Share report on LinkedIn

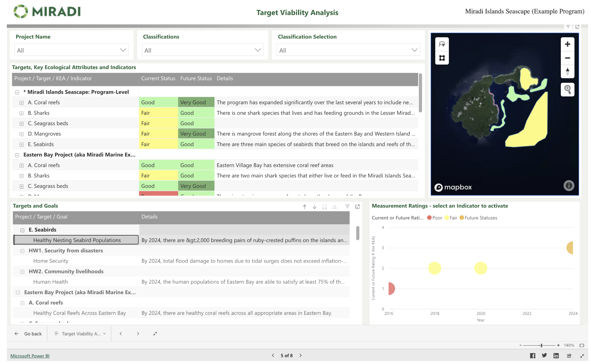click(x=556, y=356)
